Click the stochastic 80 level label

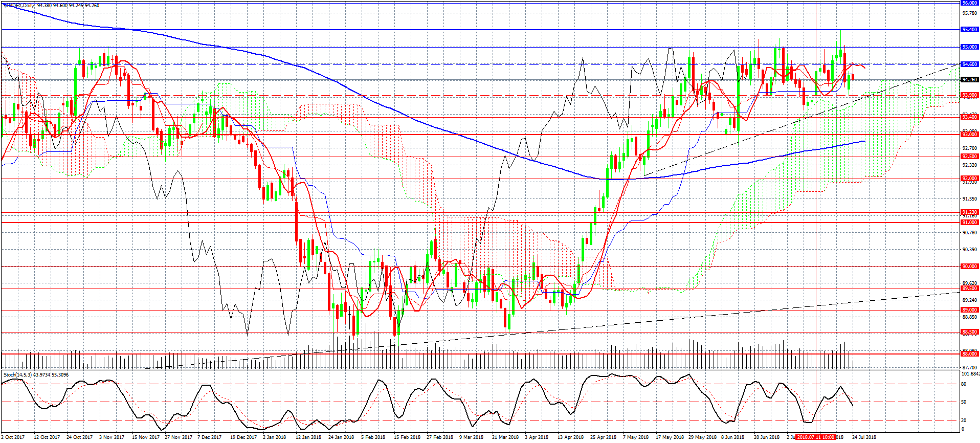(964, 384)
